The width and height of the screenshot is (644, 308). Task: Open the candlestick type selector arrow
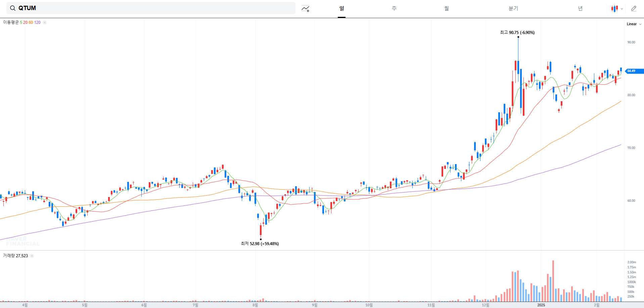coord(622,9)
